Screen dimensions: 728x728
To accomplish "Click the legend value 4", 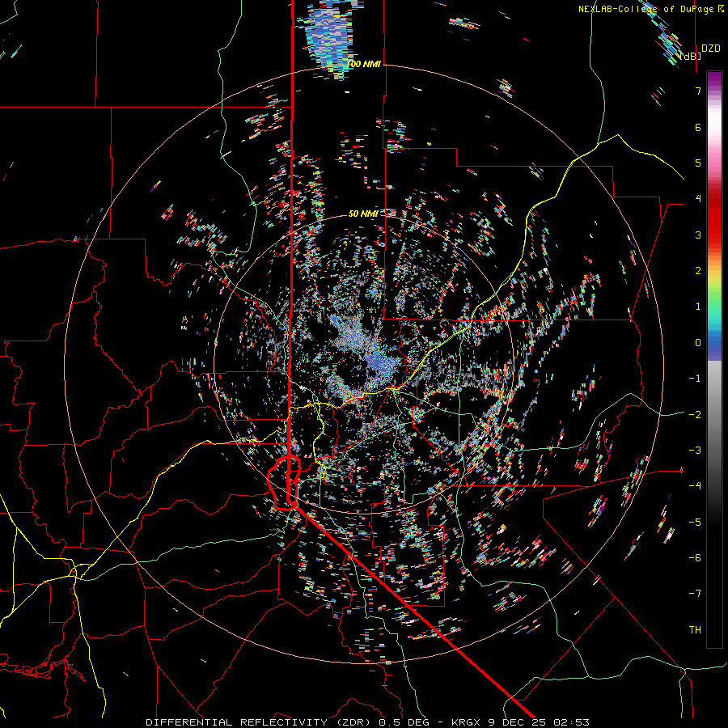I will 698,199.
